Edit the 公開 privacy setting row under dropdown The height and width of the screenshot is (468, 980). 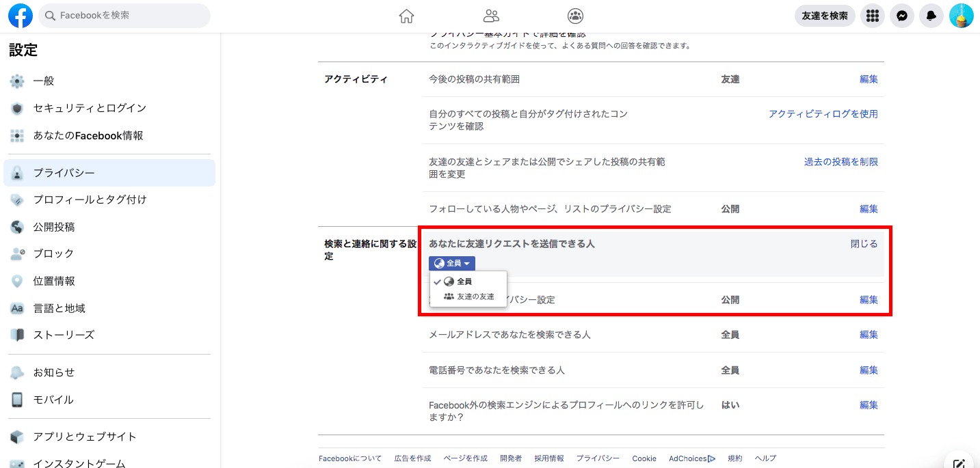tap(869, 300)
